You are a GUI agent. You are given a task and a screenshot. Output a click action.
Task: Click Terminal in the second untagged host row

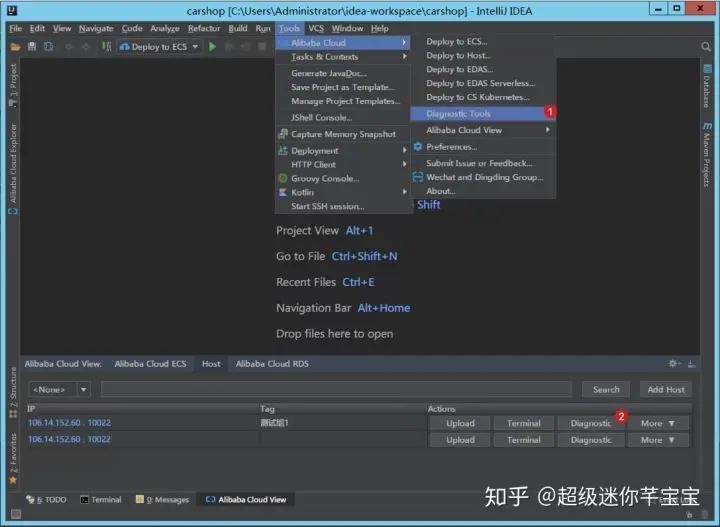coord(523,440)
